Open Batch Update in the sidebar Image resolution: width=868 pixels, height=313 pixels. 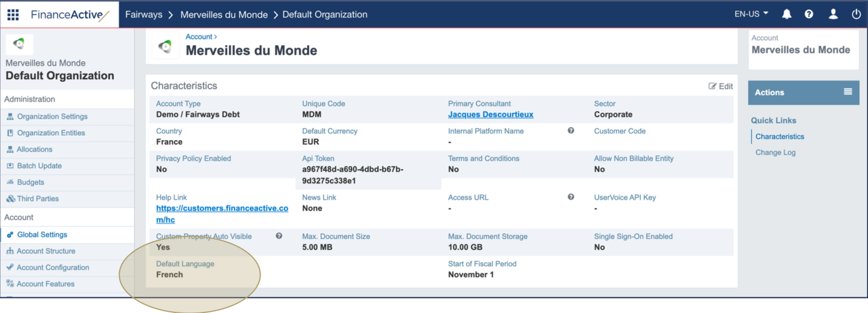click(39, 166)
